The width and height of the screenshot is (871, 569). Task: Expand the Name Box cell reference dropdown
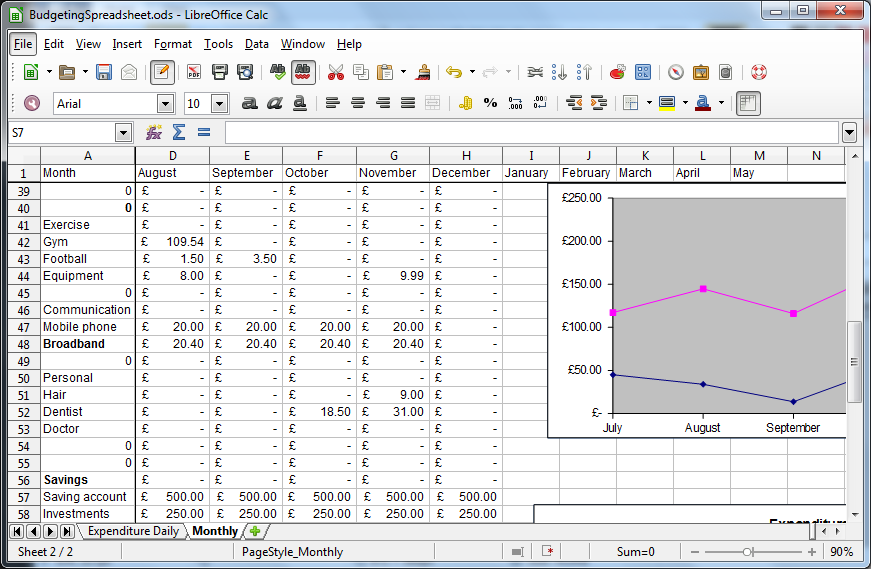coord(124,133)
